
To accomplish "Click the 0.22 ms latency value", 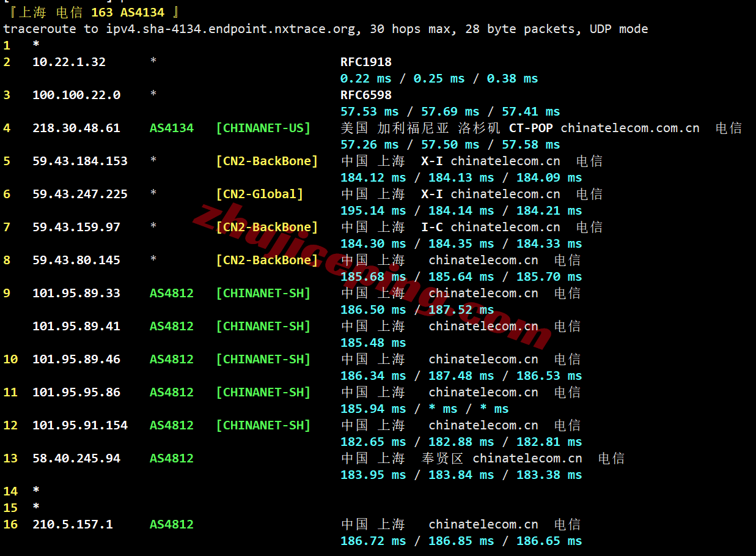I will 366,78.
